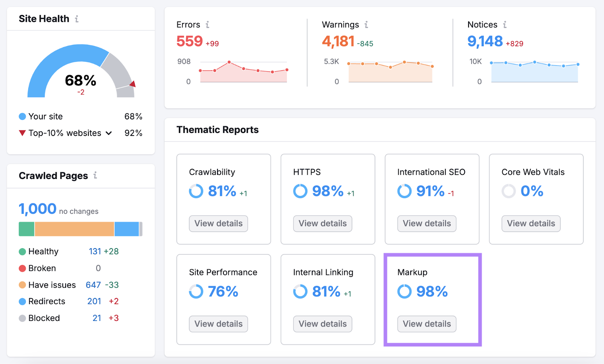Click the International SEO progress ring
The image size is (604, 364).
[404, 191]
